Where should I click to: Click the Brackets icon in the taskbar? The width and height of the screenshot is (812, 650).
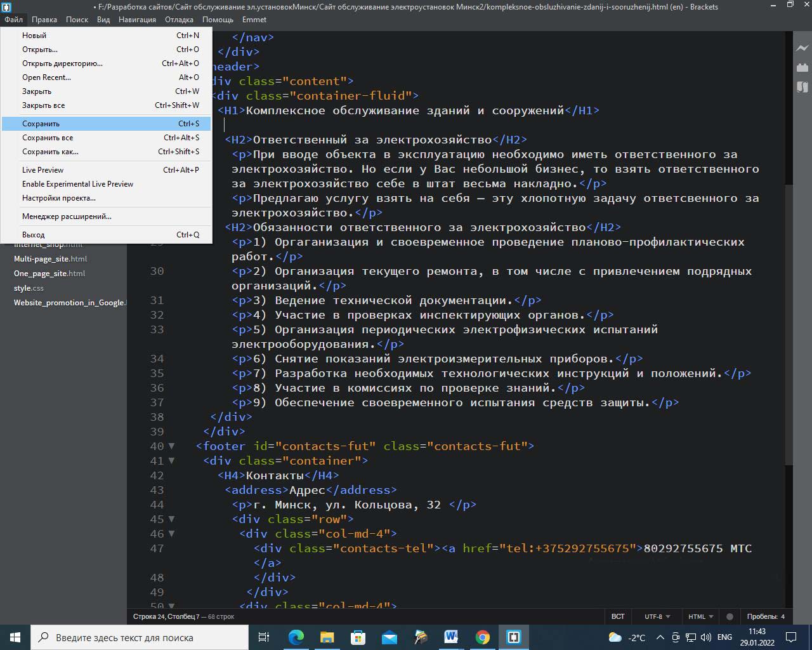point(514,637)
